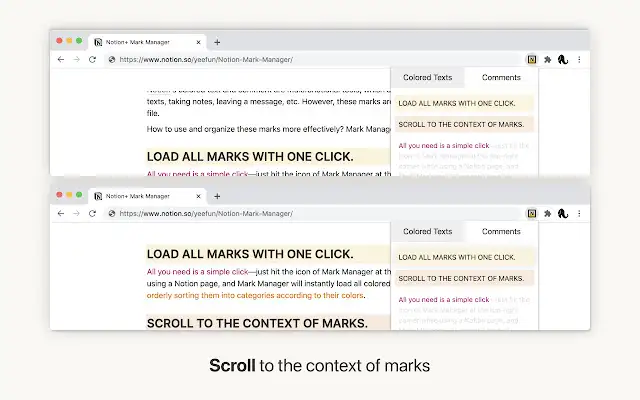Click the site info globe icon in the top window
640x400 pixels.
coord(111,60)
